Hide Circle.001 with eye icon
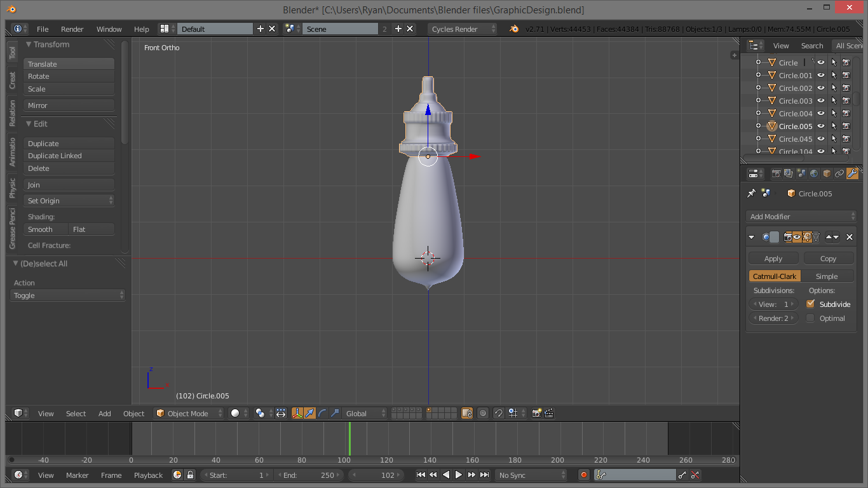 (820, 75)
